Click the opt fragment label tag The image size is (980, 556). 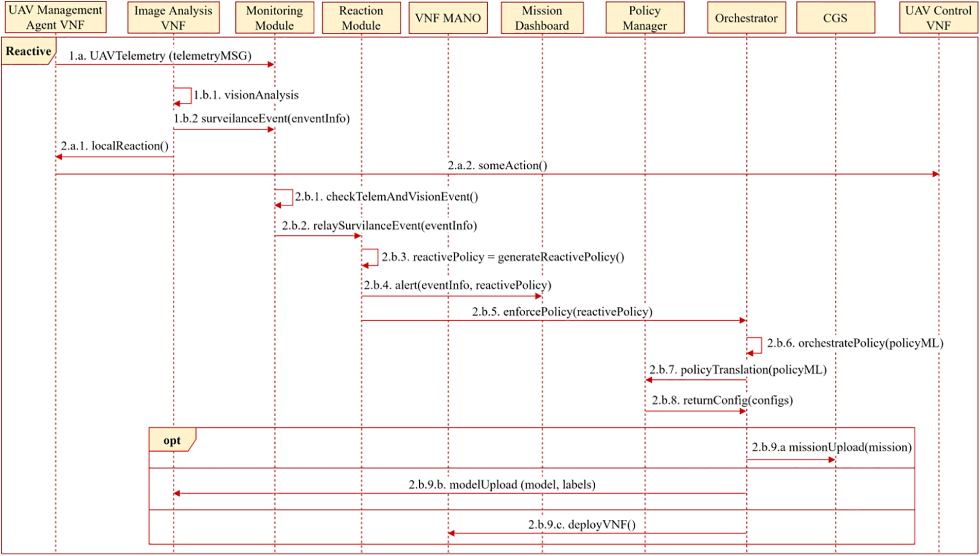tap(172, 440)
